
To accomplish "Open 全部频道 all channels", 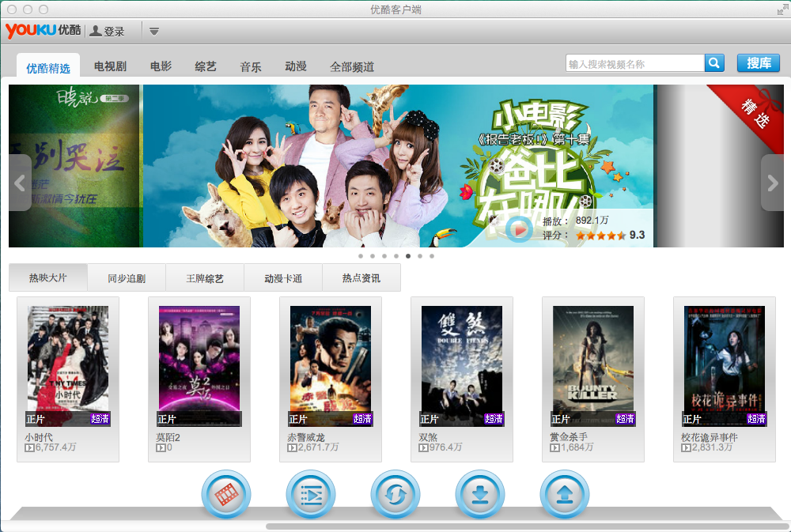I will [352, 66].
